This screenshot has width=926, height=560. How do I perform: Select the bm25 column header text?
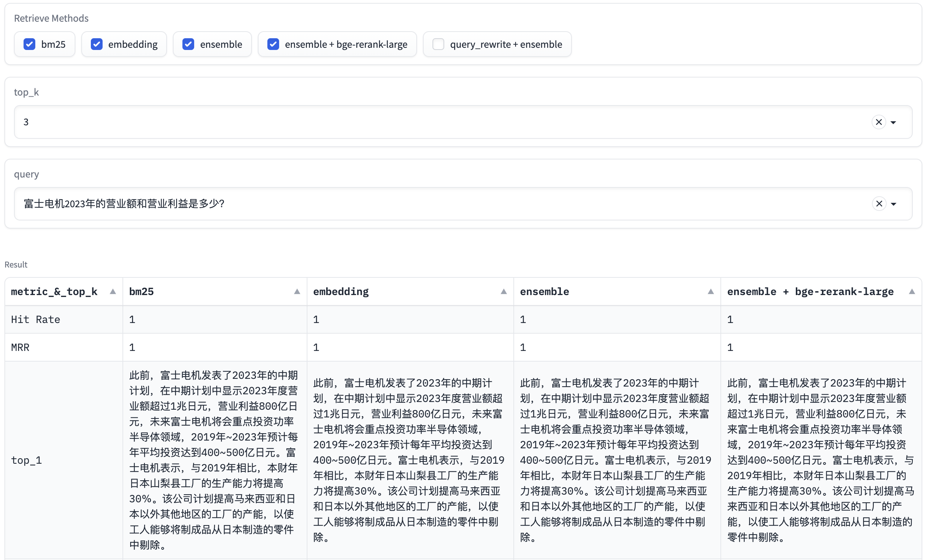click(141, 291)
